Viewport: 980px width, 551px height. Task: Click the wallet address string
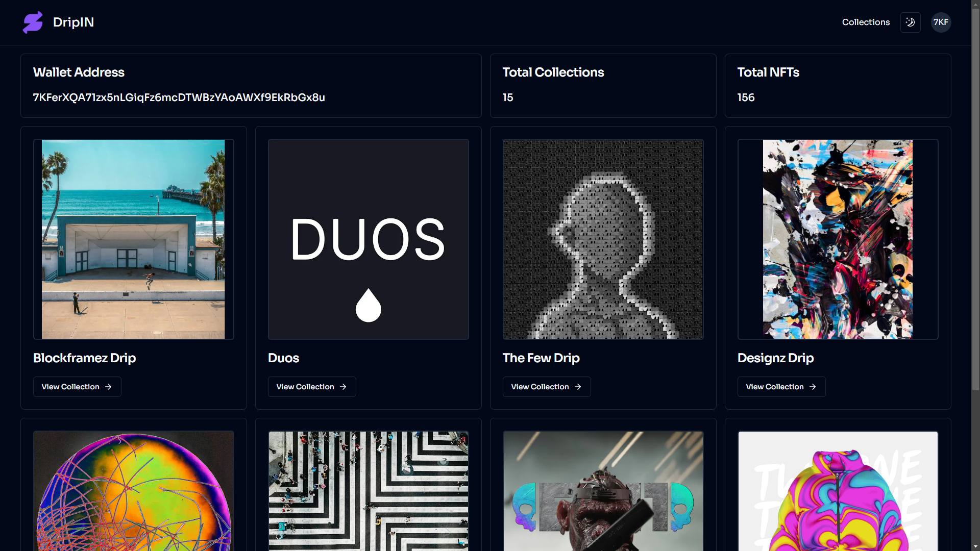[179, 97]
